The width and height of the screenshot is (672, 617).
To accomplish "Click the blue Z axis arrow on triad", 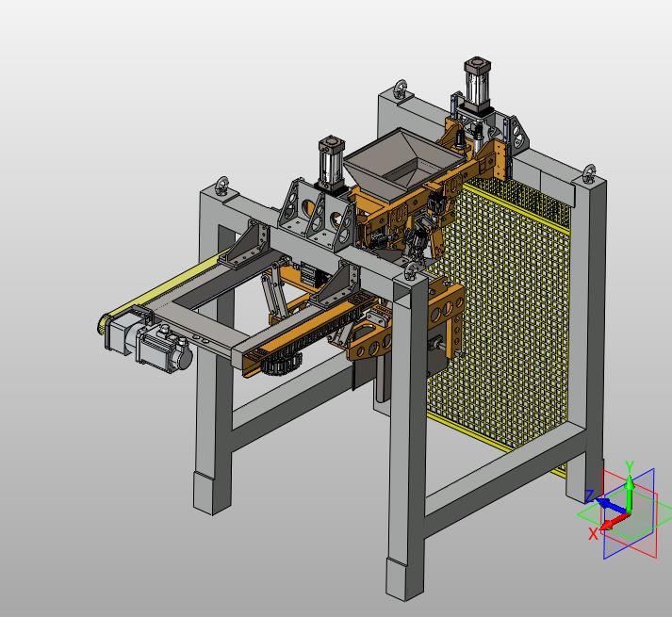I will tap(611, 505).
